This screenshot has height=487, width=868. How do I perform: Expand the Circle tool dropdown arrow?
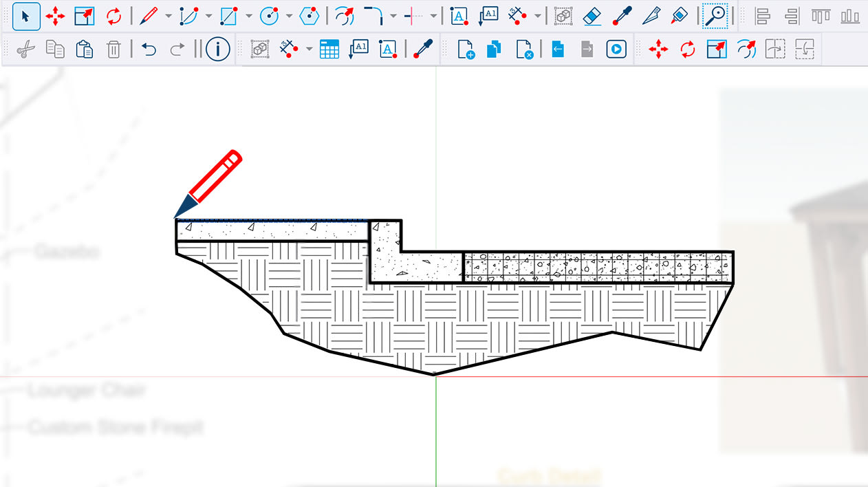pos(289,16)
